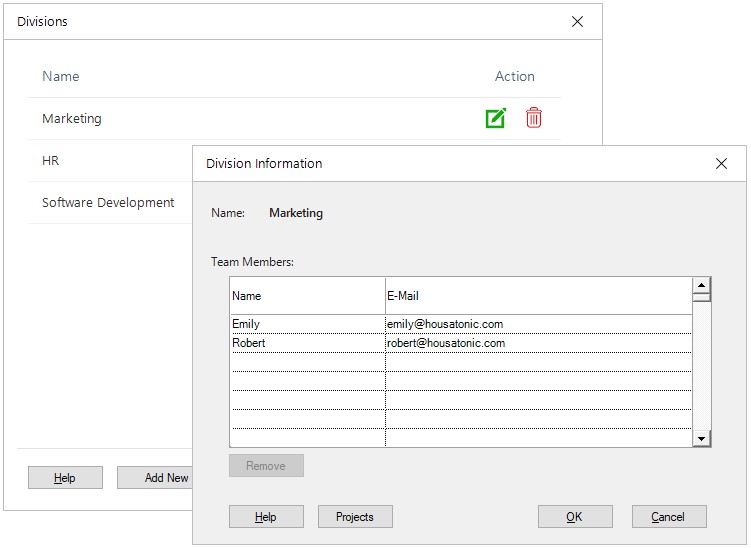Click emily@housatonic.com email cell
The image size is (751, 548).
click(539, 324)
